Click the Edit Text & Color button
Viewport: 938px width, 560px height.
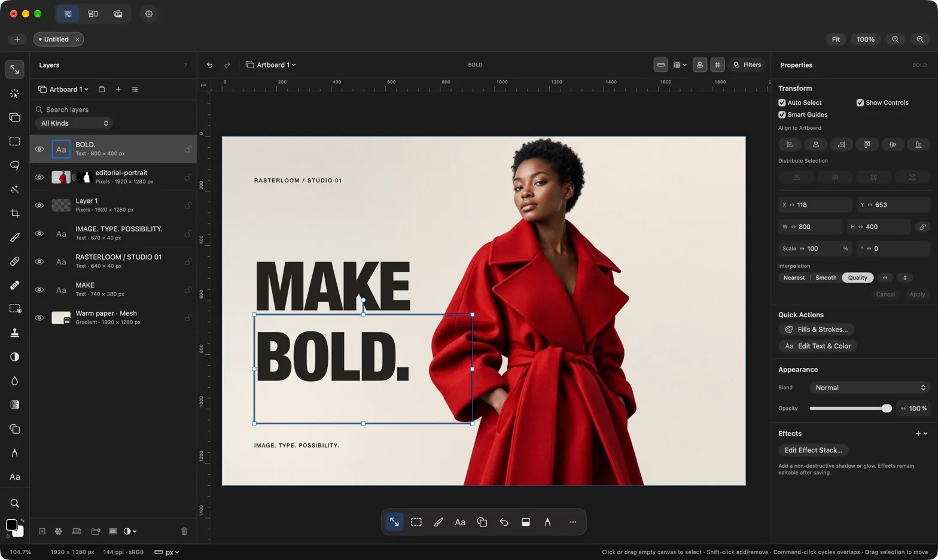(818, 346)
